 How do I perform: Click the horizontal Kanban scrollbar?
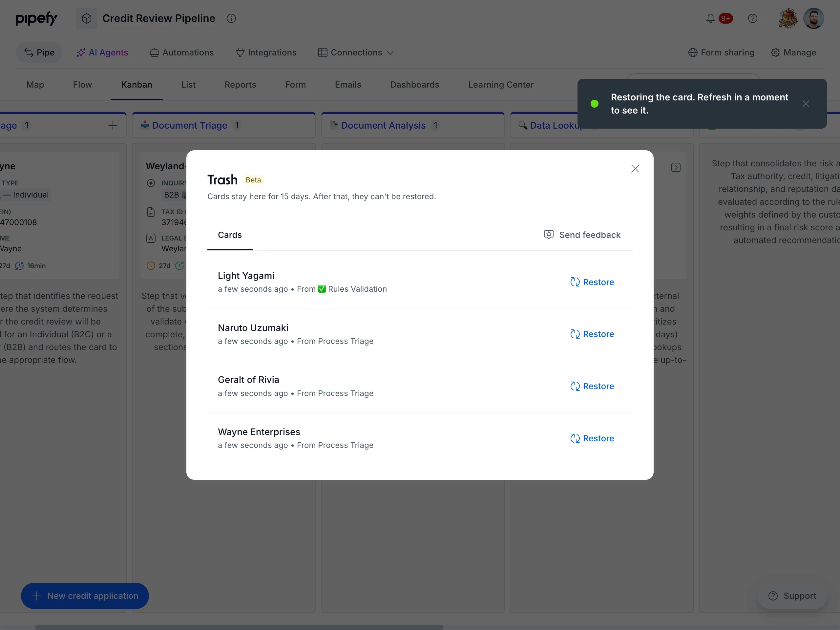239,627
